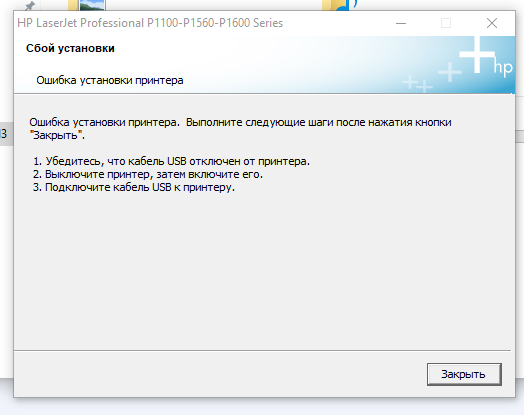The image size is (524, 415).
Task: Click the medium plus sign left of hp logo
Action: point(450,72)
